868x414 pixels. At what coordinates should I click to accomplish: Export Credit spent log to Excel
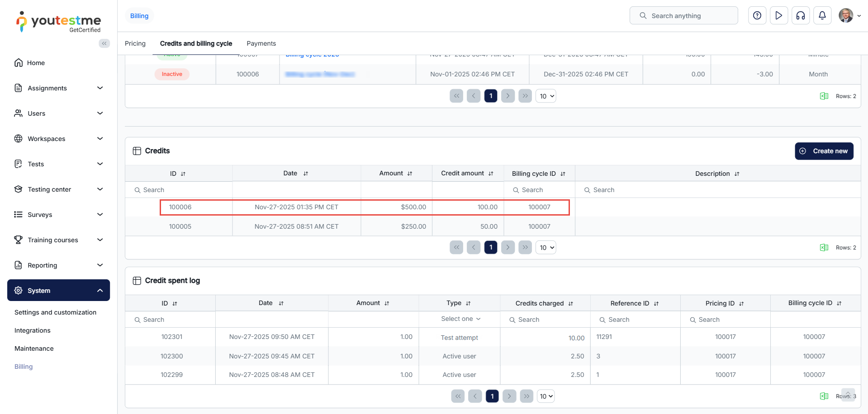click(x=824, y=396)
